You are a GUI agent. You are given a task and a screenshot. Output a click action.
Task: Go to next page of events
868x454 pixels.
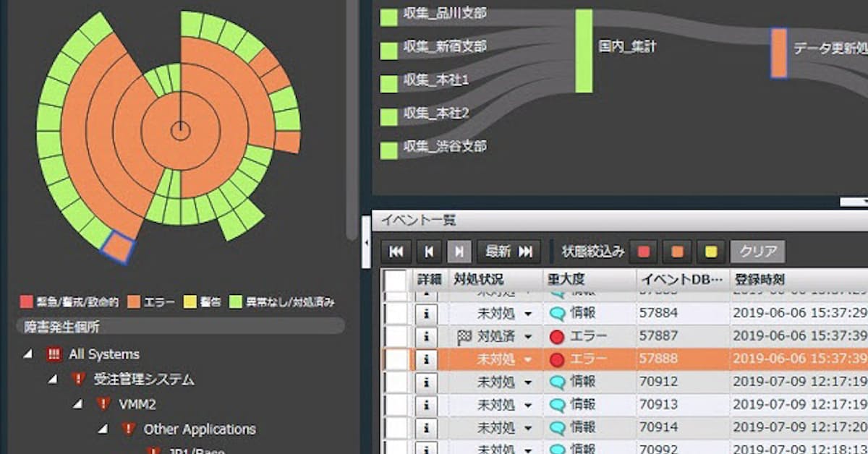(x=459, y=252)
